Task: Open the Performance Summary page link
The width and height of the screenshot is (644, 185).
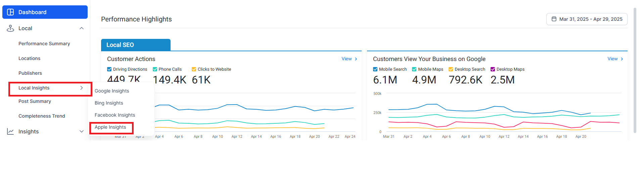Action: tap(44, 44)
